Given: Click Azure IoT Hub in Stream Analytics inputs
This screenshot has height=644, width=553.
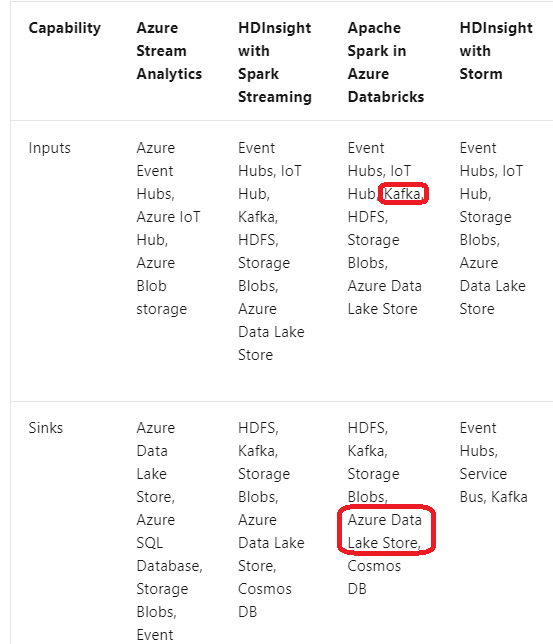Looking at the screenshot, I should 168,228.
